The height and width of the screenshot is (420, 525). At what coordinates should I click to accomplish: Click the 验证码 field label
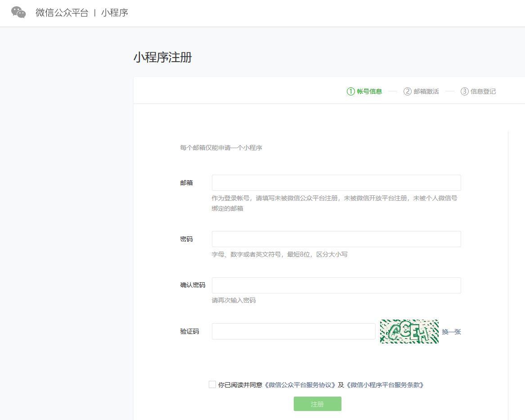pyautogui.click(x=189, y=332)
